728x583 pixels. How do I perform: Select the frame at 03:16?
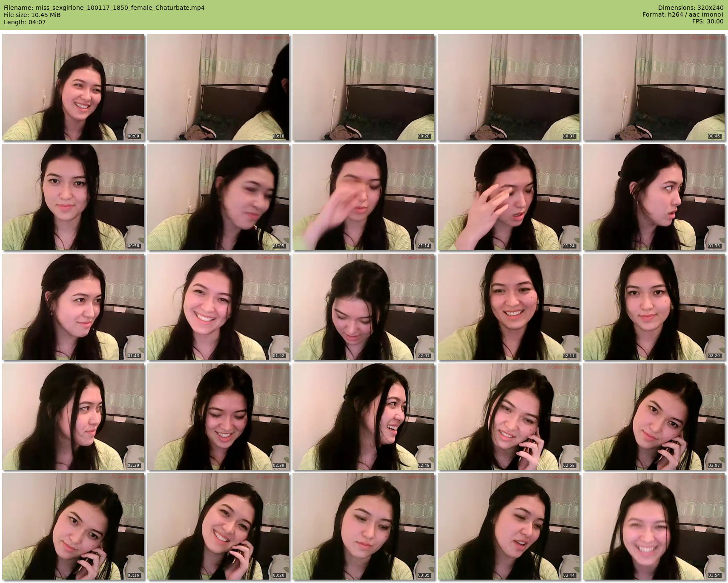(73, 526)
